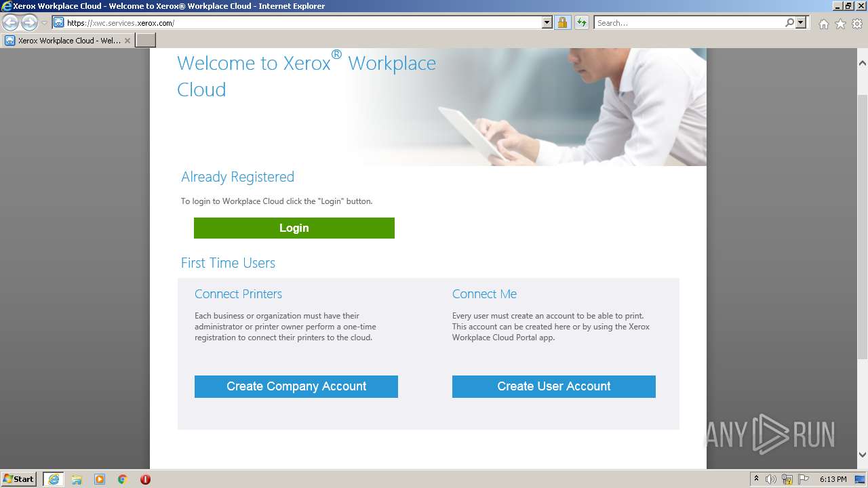Launch Chrome from the taskbar
This screenshot has height=488, width=868.
(x=123, y=479)
